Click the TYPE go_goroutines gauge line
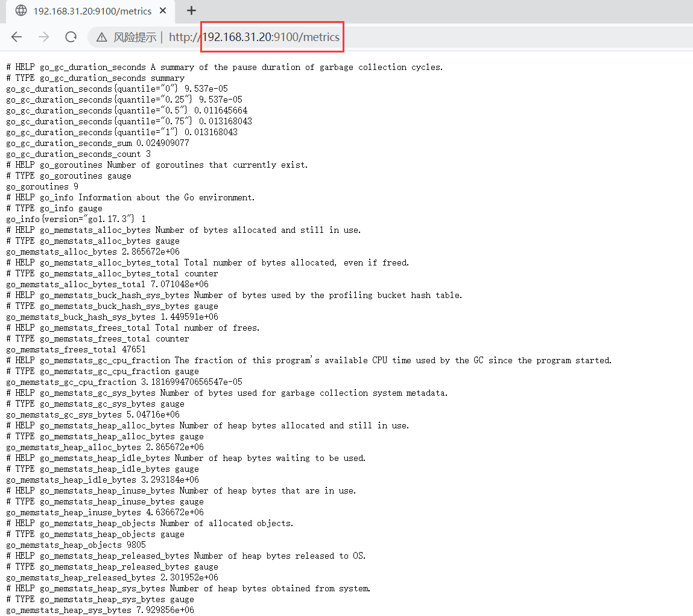 tap(69, 176)
